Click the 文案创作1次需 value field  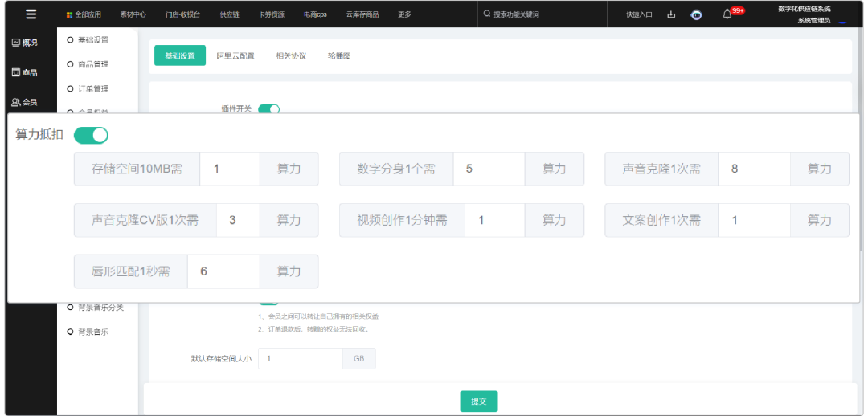(x=754, y=220)
